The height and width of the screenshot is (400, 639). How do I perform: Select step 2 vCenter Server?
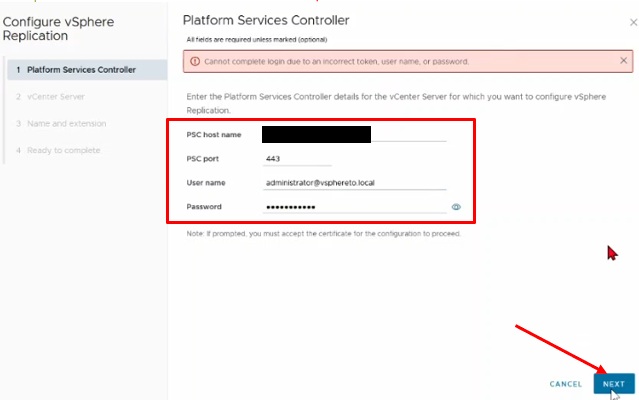[x=50, y=97]
